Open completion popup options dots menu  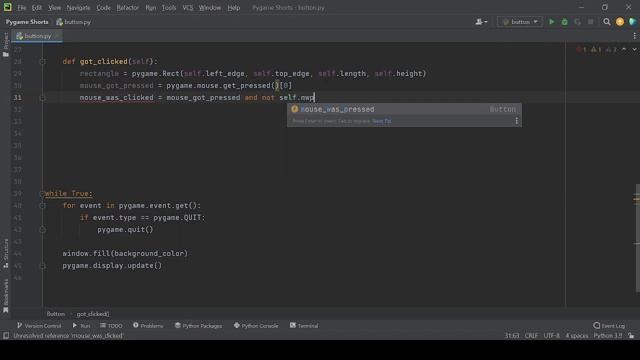[516, 121]
